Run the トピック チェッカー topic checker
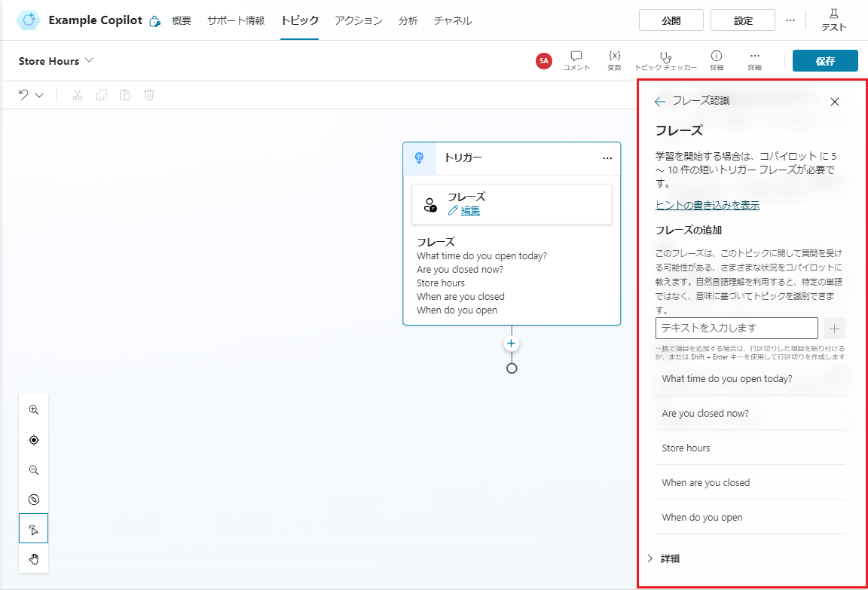Image resolution: width=868 pixels, height=590 pixels. [665, 60]
